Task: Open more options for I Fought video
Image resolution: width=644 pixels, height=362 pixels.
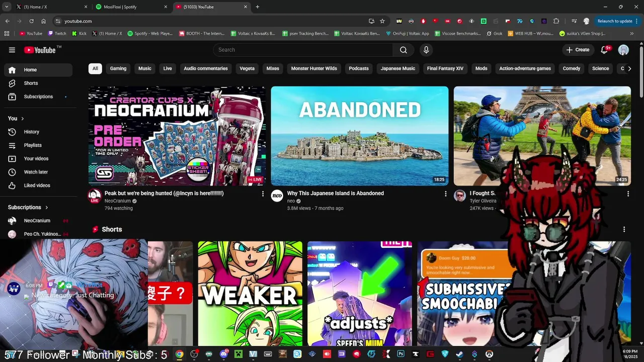Action: tap(628, 194)
